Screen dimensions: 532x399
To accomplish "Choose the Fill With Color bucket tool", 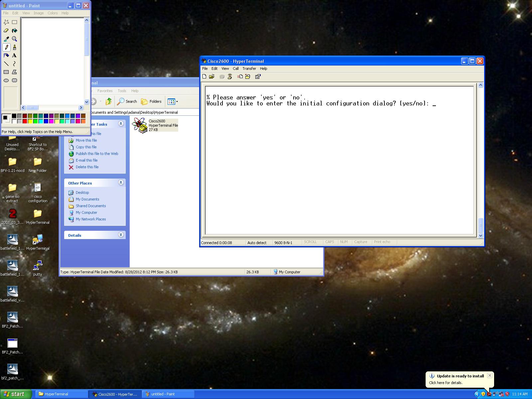I will coord(15,31).
